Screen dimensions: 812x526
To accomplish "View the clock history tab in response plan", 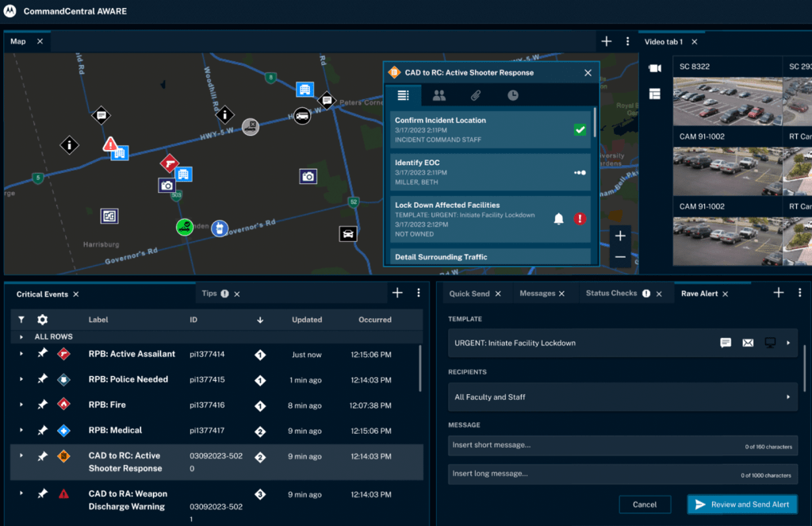I will 512,95.
